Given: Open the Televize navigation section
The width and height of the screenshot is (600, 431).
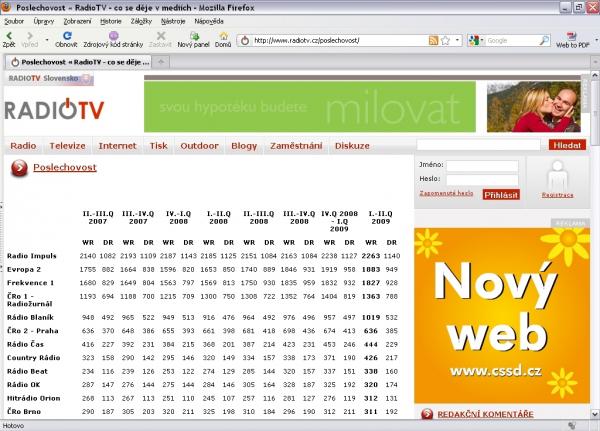Looking at the screenshot, I should coord(67,146).
